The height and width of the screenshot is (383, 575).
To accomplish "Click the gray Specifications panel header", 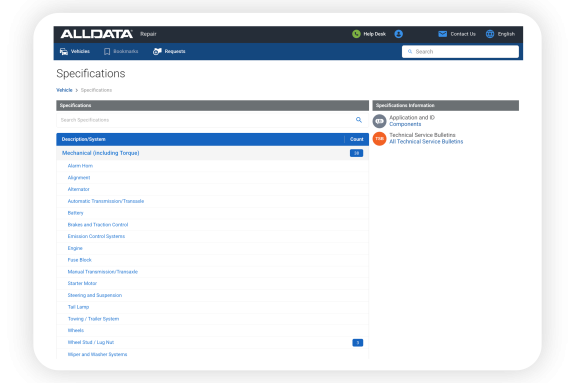I will coord(212,105).
